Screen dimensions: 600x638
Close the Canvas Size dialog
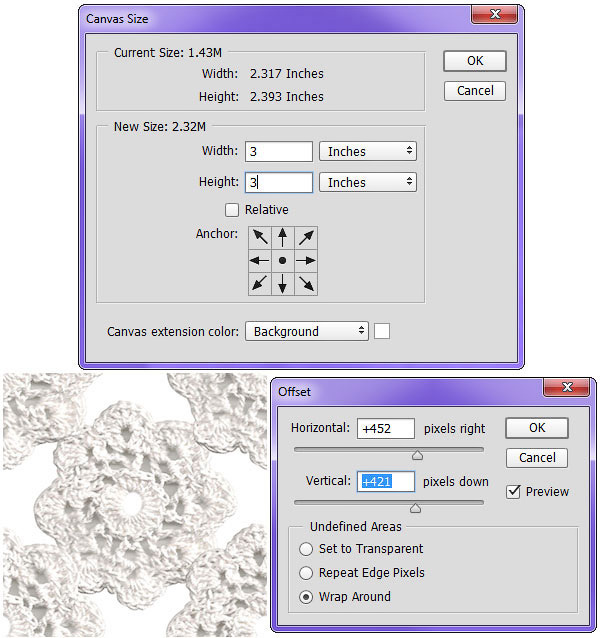[x=495, y=15]
